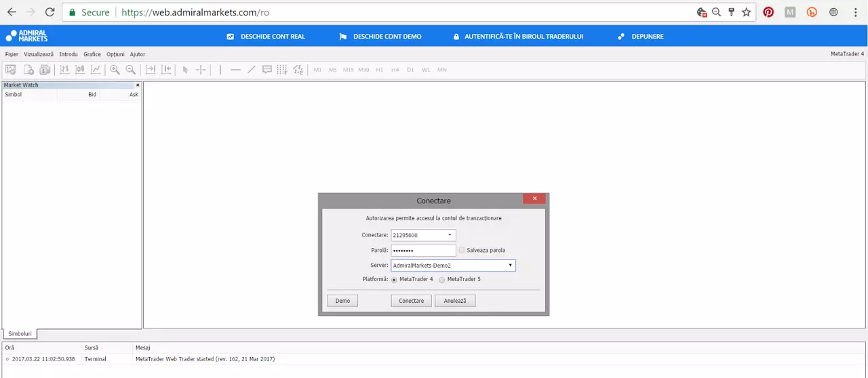
Task: Switch chart to M5 timeframe
Action: (332, 70)
